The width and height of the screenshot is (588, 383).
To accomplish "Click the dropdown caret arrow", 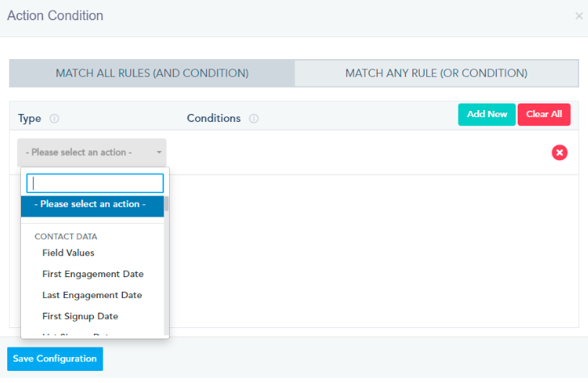I will coord(159,152).
